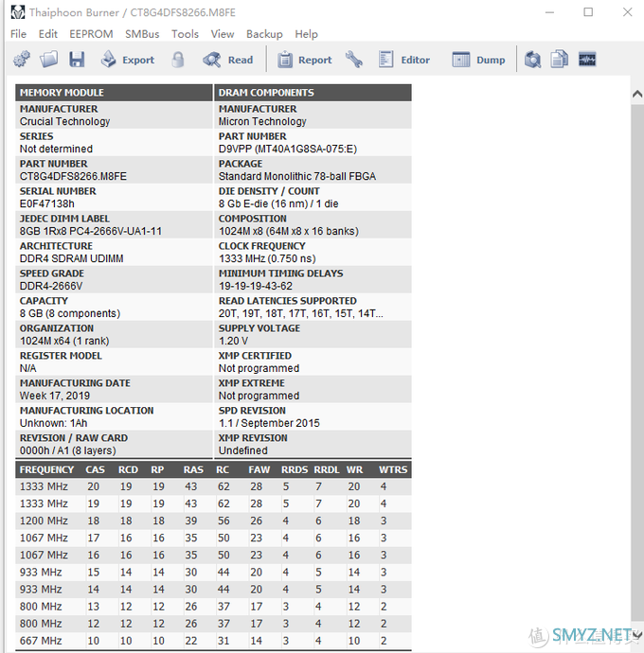The image size is (644, 653).
Task: Click SPD revision 1.1 / September 2015
Action: tap(269, 424)
